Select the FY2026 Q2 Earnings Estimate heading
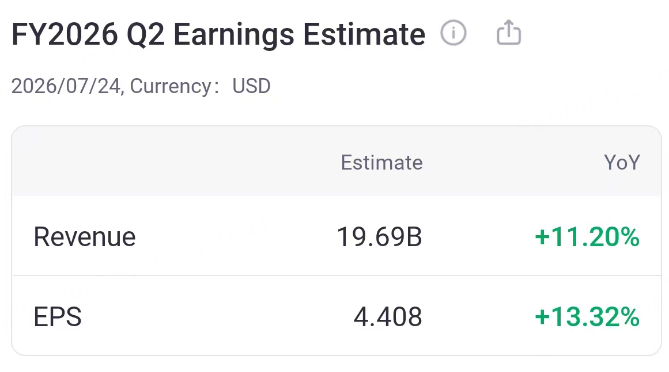This screenshot has height=372, width=669. [218, 35]
